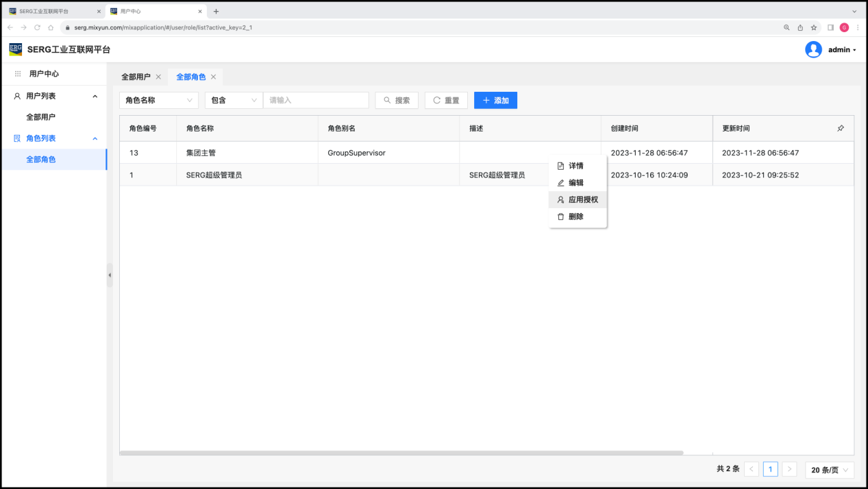Click the horizontal scrollbar below the table
The height and width of the screenshot is (489, 868).
click(x=401, y=453)
